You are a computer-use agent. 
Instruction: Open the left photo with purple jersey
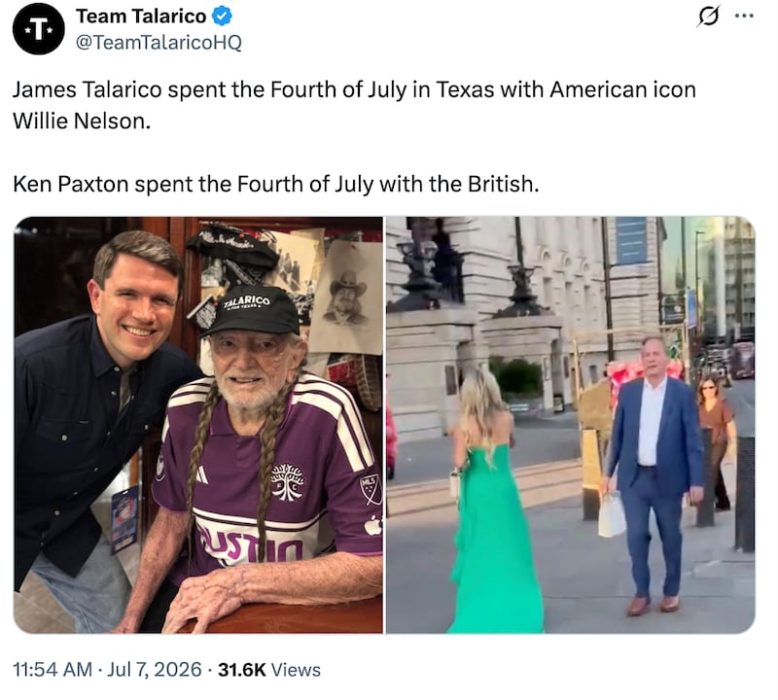(x=198, y=425)
